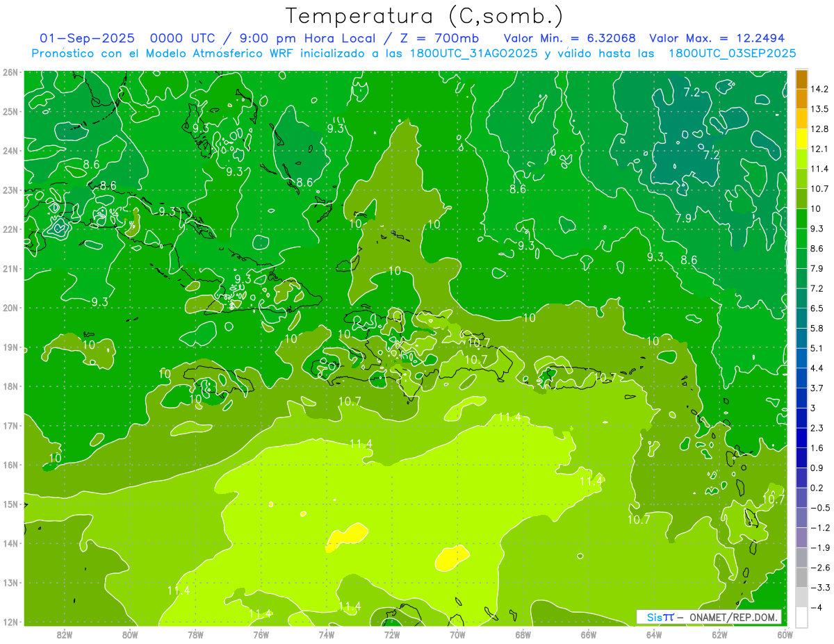Viewport: 834px width, 644px height.
Task: Click the "6.5" value on the color legend
Action: (x=817, y=308)
